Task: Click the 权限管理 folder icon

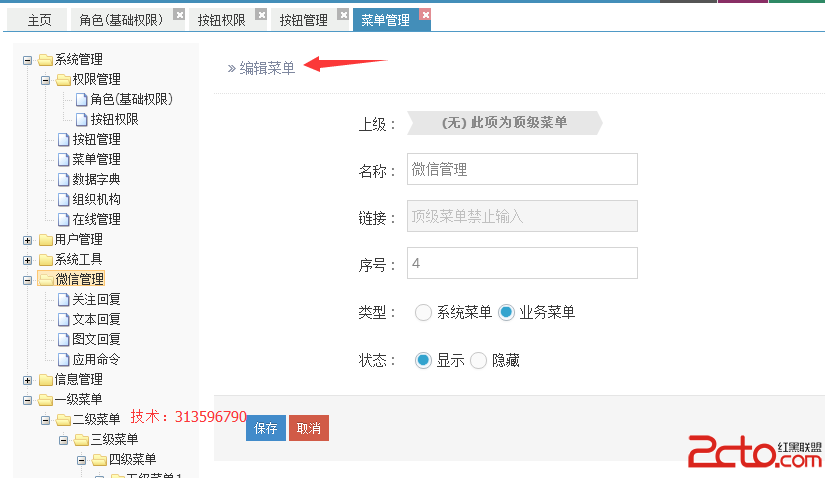Action: coord(63,80)
